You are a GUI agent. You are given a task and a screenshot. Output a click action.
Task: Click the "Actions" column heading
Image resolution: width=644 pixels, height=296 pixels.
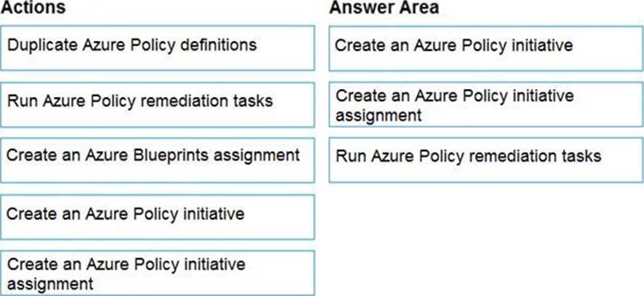tap(33, 7)
